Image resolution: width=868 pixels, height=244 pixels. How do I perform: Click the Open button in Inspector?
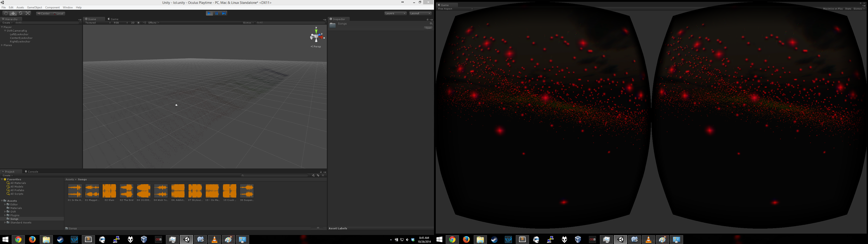[x=428, y=28]
